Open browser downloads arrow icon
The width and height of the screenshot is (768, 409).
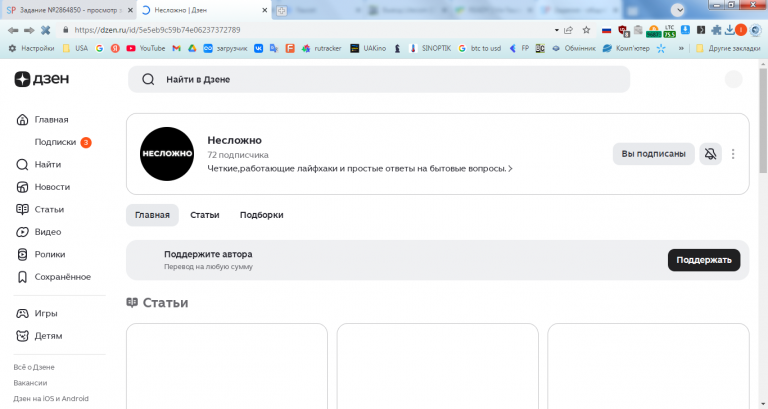point(729,30)
